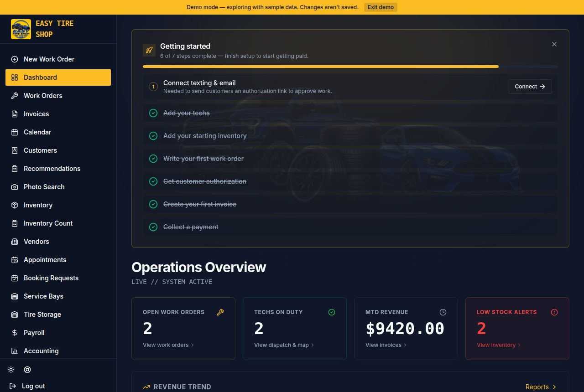Viewport: 584px width, 392px height.
Task: Navigate to Tire Storage
Action: tap(58, 315)
